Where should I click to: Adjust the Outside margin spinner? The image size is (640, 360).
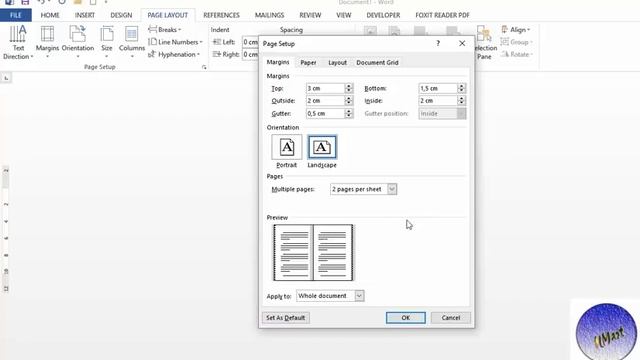[349, 100]
